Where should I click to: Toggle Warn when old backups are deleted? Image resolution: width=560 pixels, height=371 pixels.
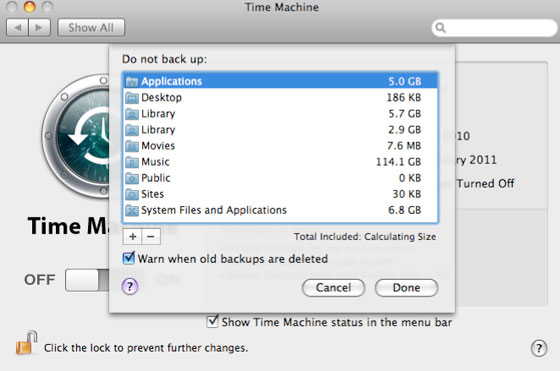[x=129, y=258]
